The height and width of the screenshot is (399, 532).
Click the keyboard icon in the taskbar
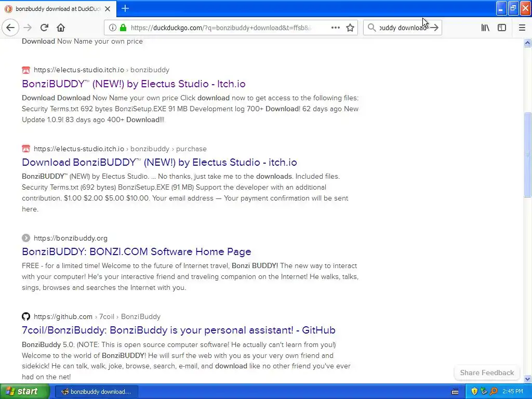[x=455, y=392]
